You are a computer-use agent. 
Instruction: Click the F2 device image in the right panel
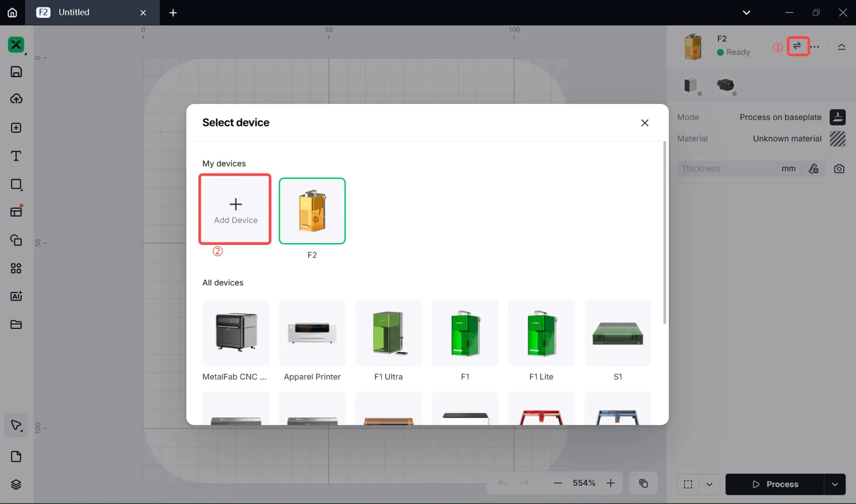[693, 46]
